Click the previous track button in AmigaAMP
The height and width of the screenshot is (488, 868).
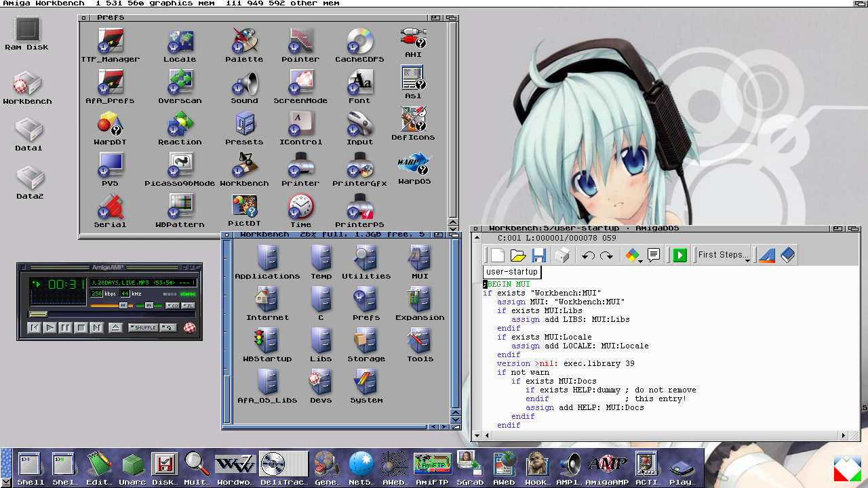pos(34,327)
